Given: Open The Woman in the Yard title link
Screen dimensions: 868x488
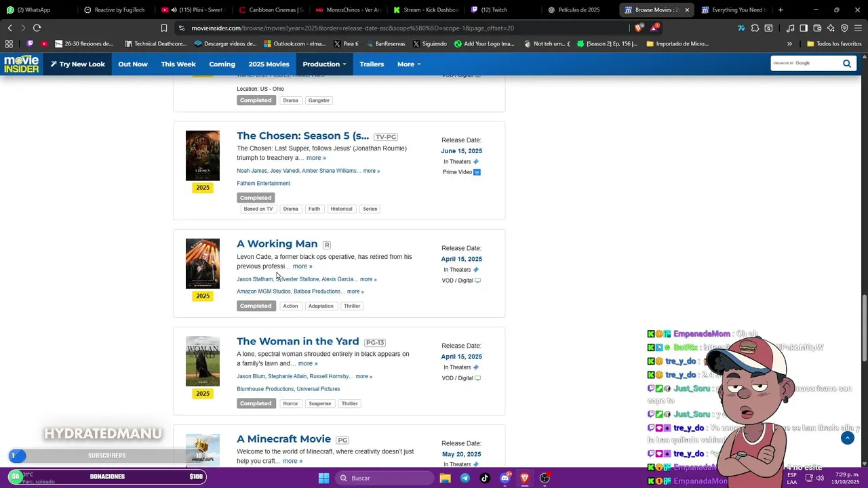Looking at the screenshot, I should 298,342.
